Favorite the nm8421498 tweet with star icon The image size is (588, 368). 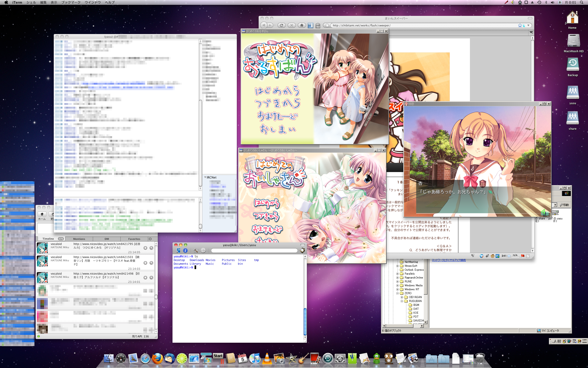click(145, 278)
